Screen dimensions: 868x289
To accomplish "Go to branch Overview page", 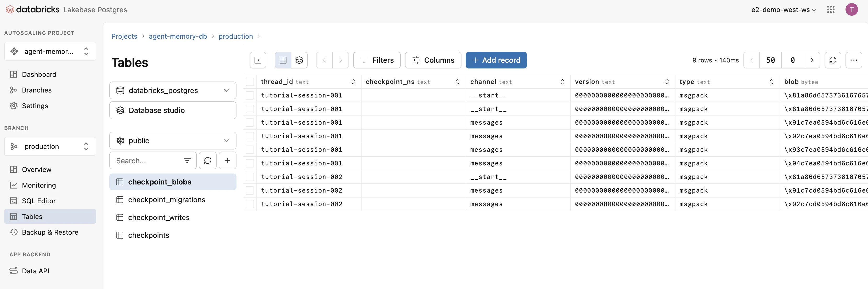I will [x=50, y=170].
